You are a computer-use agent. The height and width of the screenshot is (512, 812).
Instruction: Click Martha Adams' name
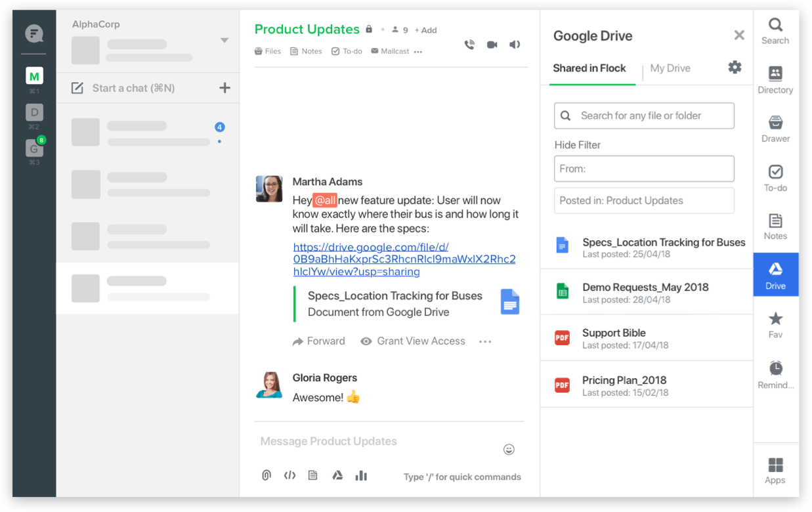click(x=328, y=182)
